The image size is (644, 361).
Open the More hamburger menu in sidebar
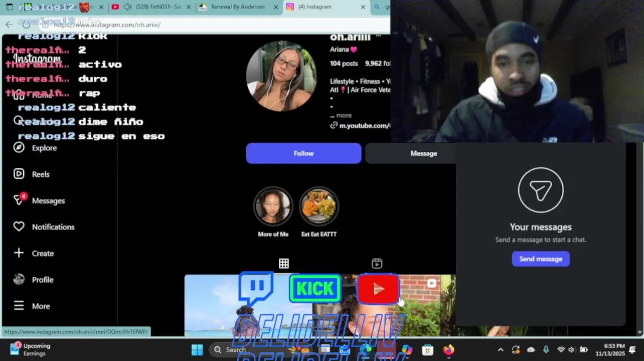pyautogui.click(x=32, y=306)
